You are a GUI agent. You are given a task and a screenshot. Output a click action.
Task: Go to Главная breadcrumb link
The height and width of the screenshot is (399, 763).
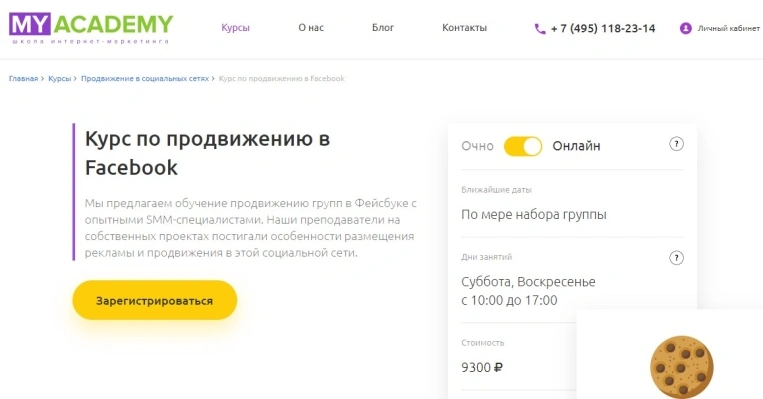pyautogui.click(x=23, y=78)
